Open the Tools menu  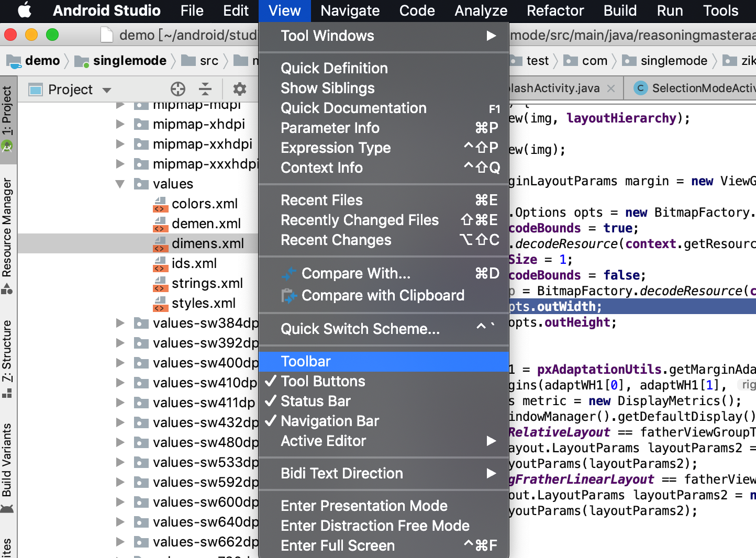720,10
